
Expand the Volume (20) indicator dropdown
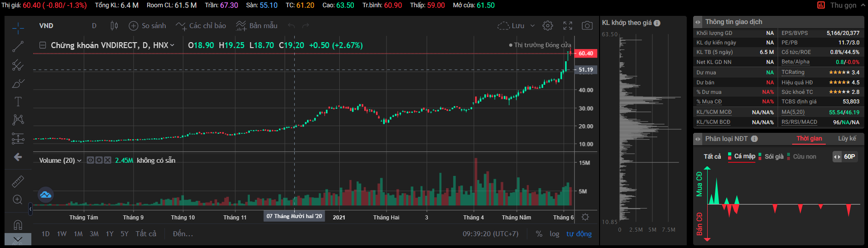coord(79,160)
